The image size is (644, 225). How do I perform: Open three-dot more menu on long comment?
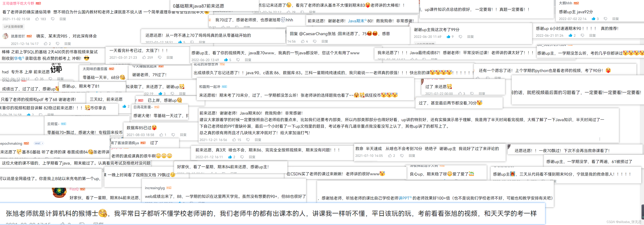(600, 139)
